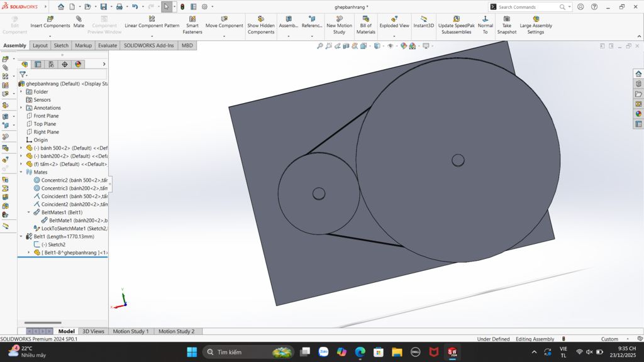This screenshot has width=644, height=362.
Task: Expand the Folder tree node
Action: click(x=21, y=92)
